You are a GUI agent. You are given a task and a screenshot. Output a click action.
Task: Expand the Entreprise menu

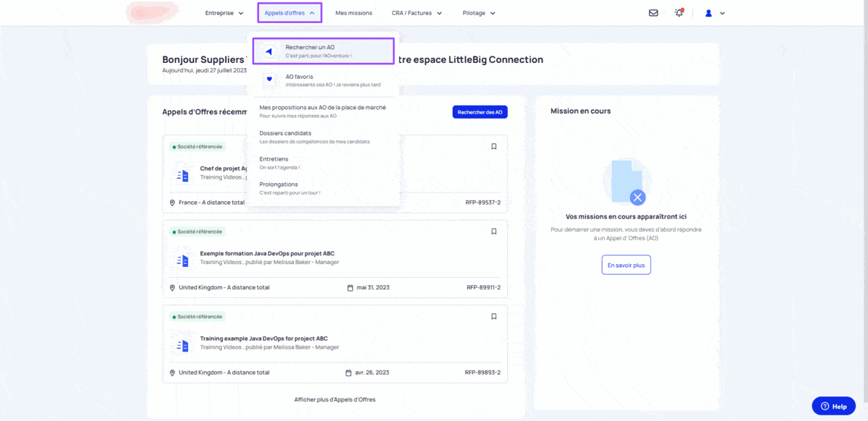(224, 13)
